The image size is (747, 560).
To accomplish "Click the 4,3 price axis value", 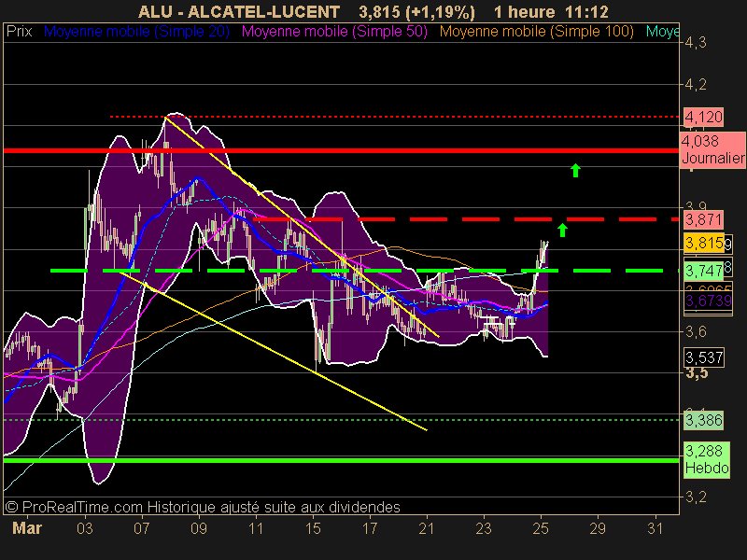I will [x=696, y=43].
